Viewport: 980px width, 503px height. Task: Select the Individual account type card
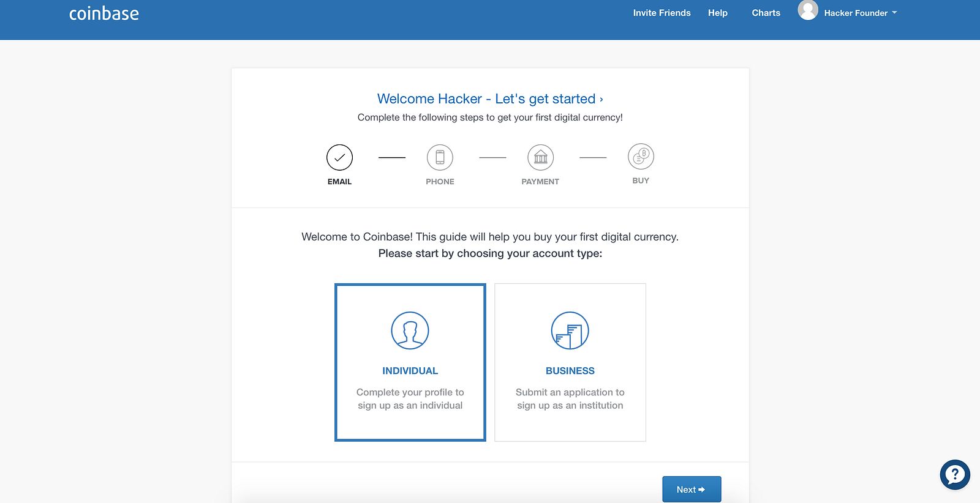tap(410, 362)
